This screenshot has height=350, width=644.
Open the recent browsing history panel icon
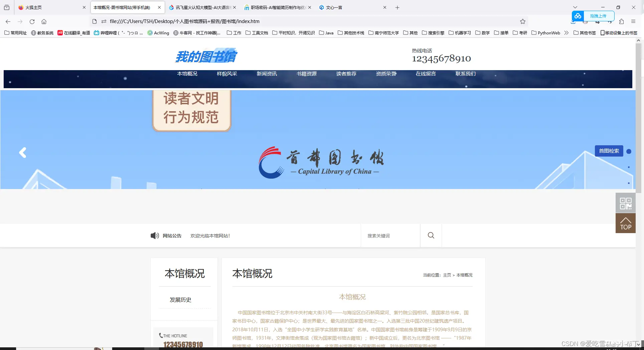7,7
